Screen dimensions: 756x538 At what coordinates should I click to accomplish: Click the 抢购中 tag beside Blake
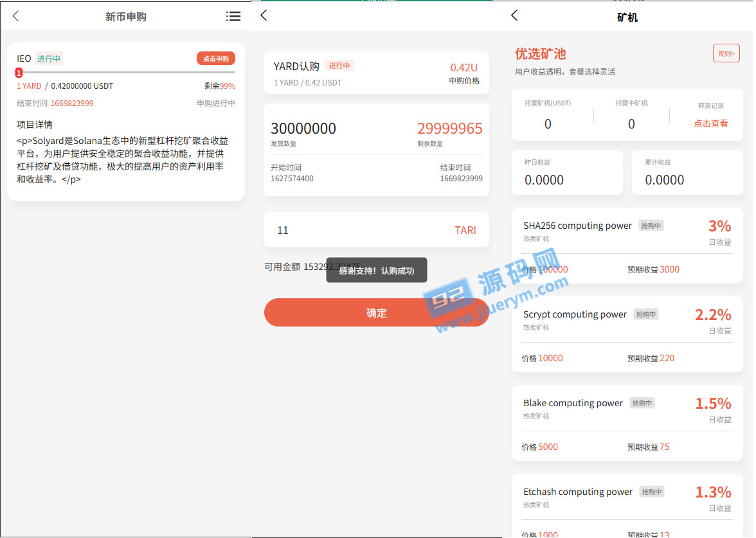click(x=642, y=403)
